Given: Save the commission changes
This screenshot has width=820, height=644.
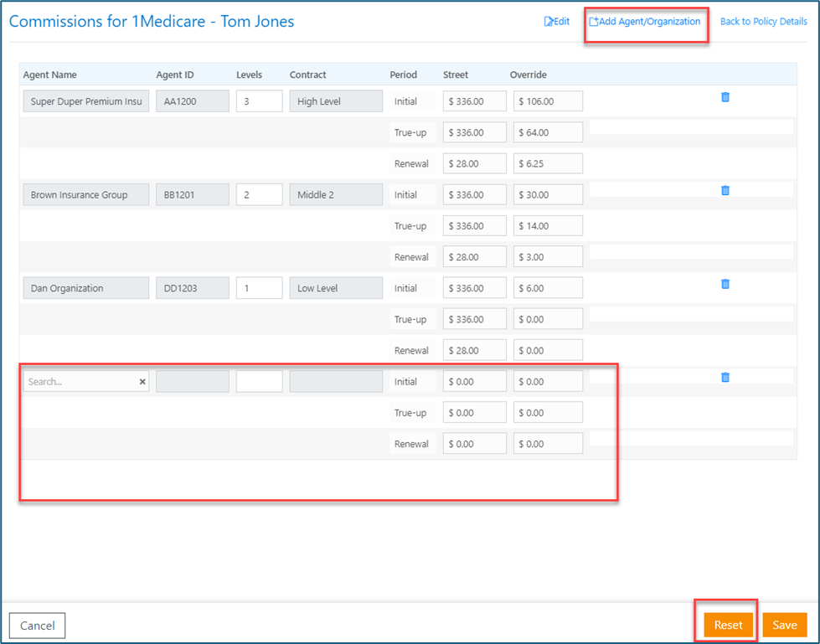Looking at the screenshot, I should 784,625.
